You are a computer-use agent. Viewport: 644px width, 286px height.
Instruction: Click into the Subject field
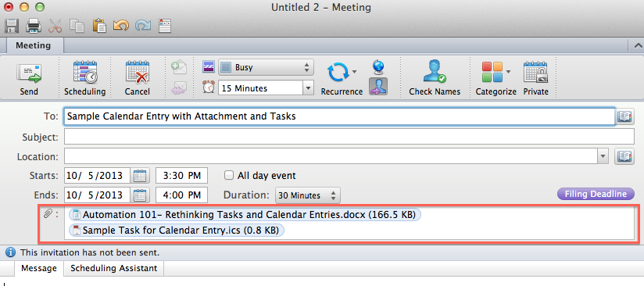click(x=349, y=137)
